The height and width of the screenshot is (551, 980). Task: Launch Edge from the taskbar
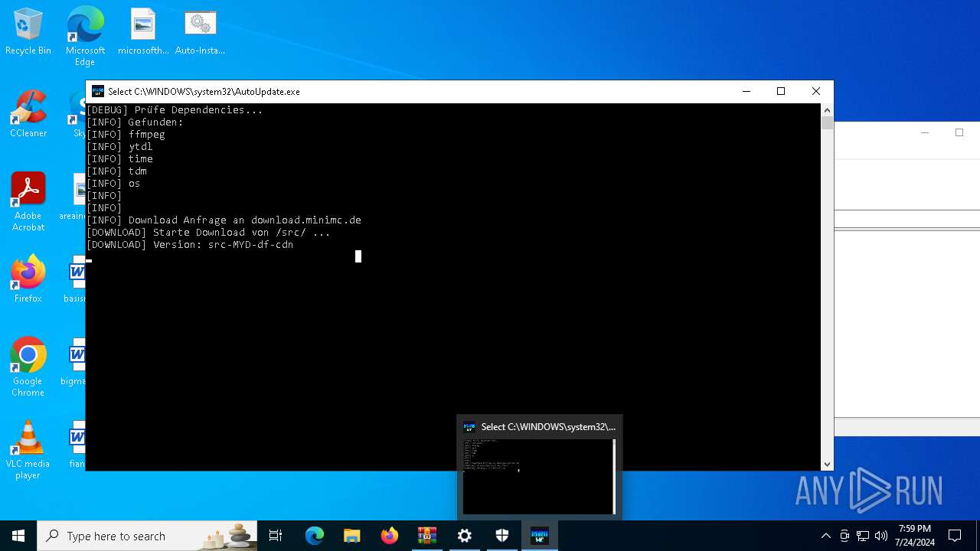point(315,536)
